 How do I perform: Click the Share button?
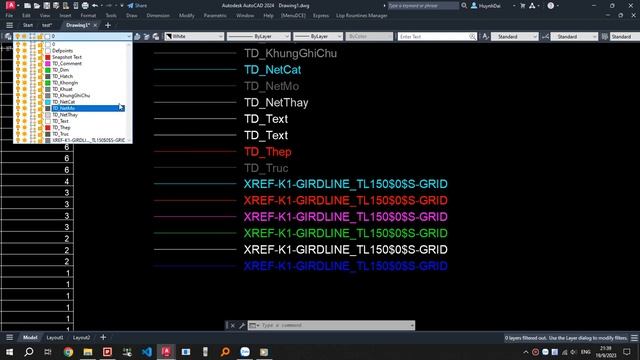pyautogui.click(x=137, y=6)
